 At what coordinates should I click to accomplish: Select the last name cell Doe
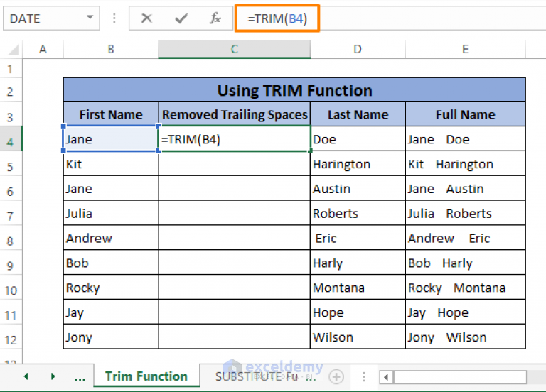358,138
